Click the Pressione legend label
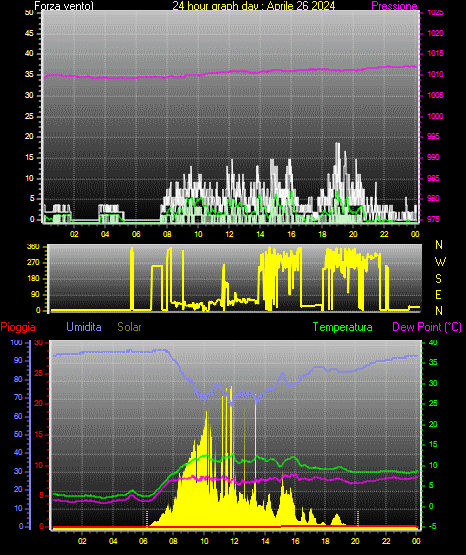Screen dimensions: 466x555 click(x=394, y=6)
